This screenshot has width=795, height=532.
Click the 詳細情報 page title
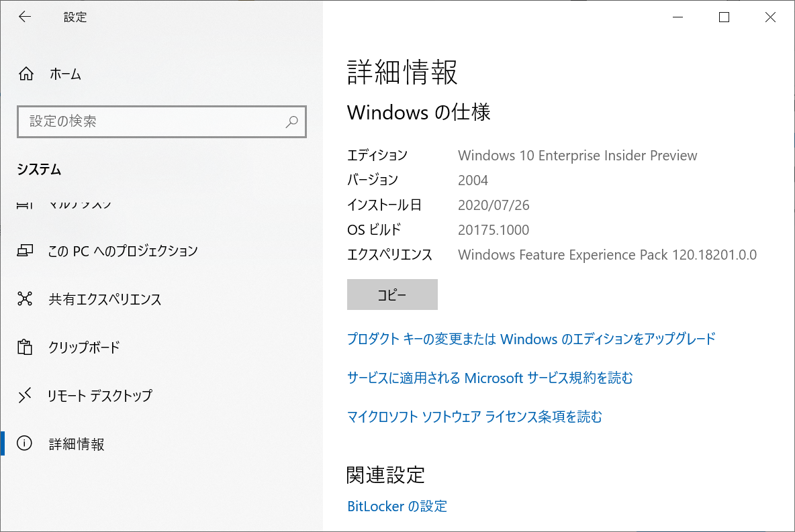point(403,71)
